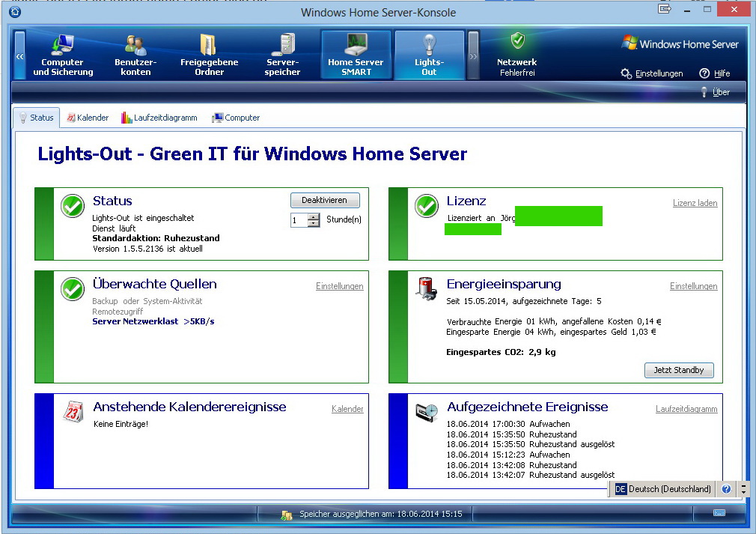Click the Jetzt Standby button
756x534 pixels.
point(679,370)
